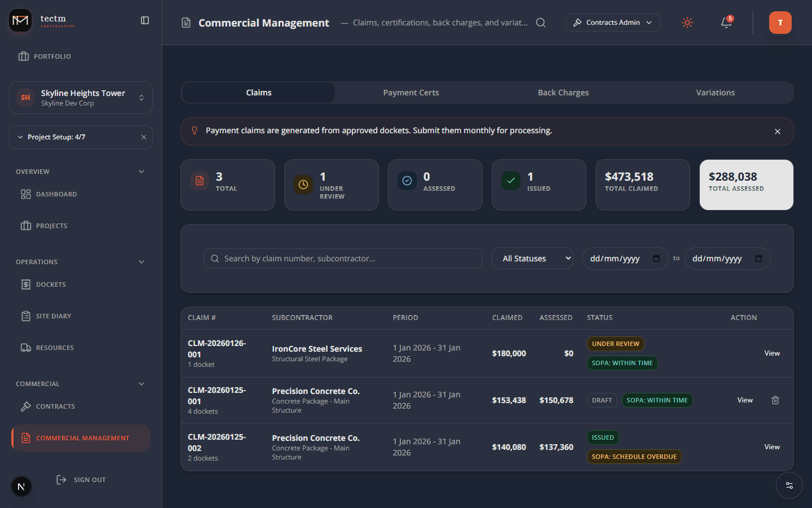This screenshot has height=508, width=812.
Task: Dismiss the payment claims tip banner
Action: point(777,132)
